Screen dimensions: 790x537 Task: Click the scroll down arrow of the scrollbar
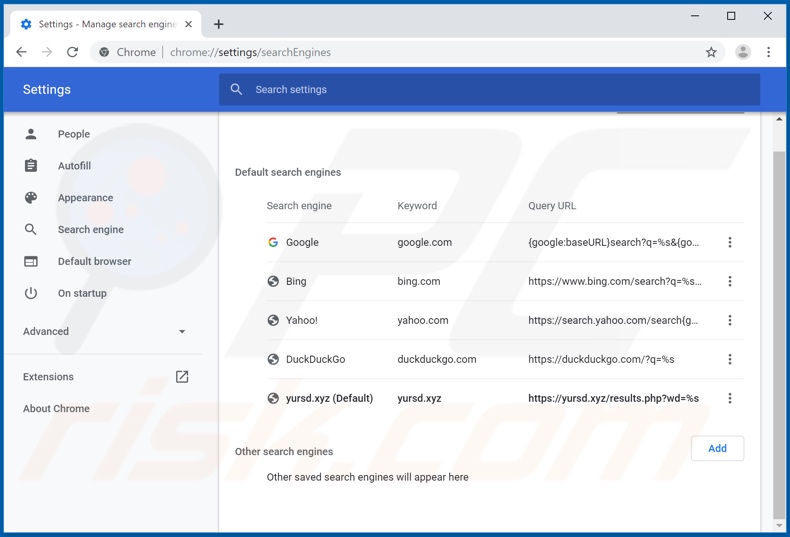click(x=780, y=525)
